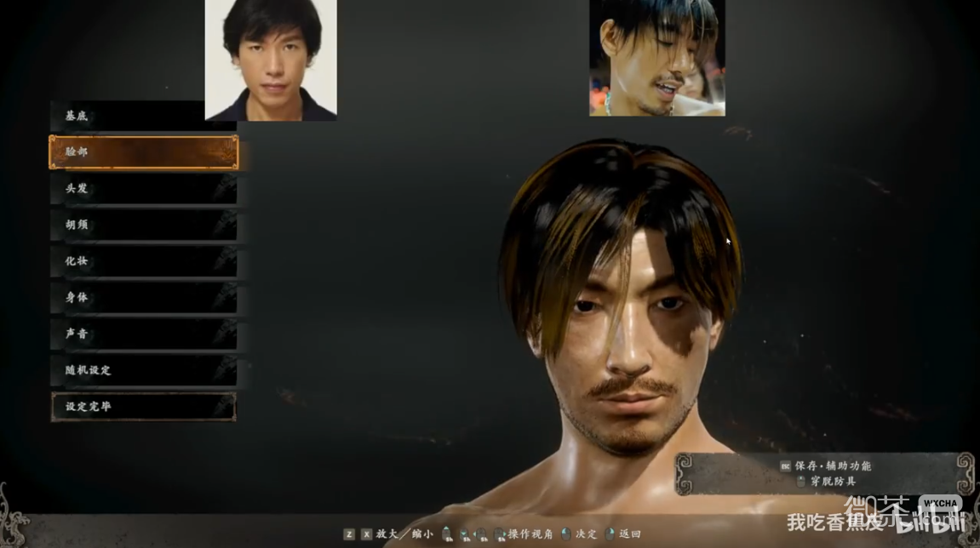Click the Z key zoom-in icon
The width and height of the screenshot is (980, 548).
click(349, 534)
